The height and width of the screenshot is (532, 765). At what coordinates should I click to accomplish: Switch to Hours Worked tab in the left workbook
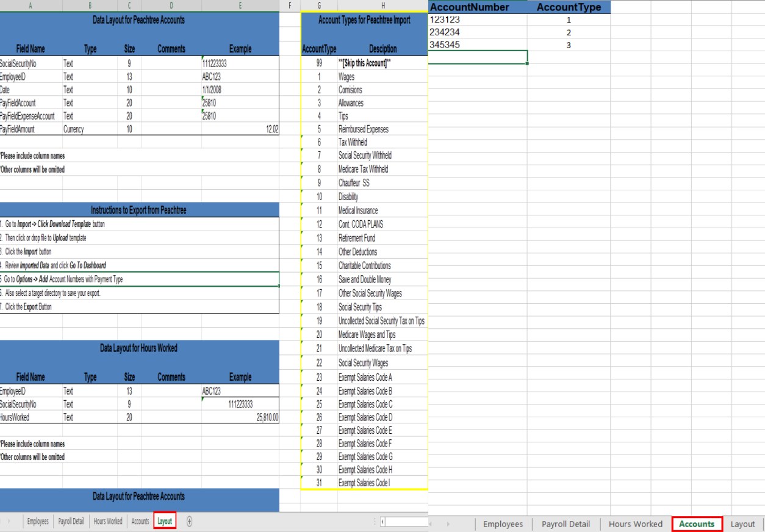pos(108,522)
